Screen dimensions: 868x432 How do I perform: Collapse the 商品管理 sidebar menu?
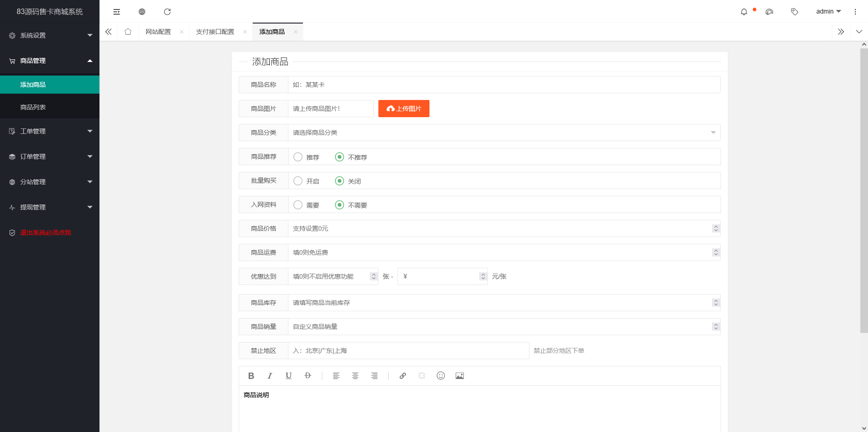[x=50, y=61]
